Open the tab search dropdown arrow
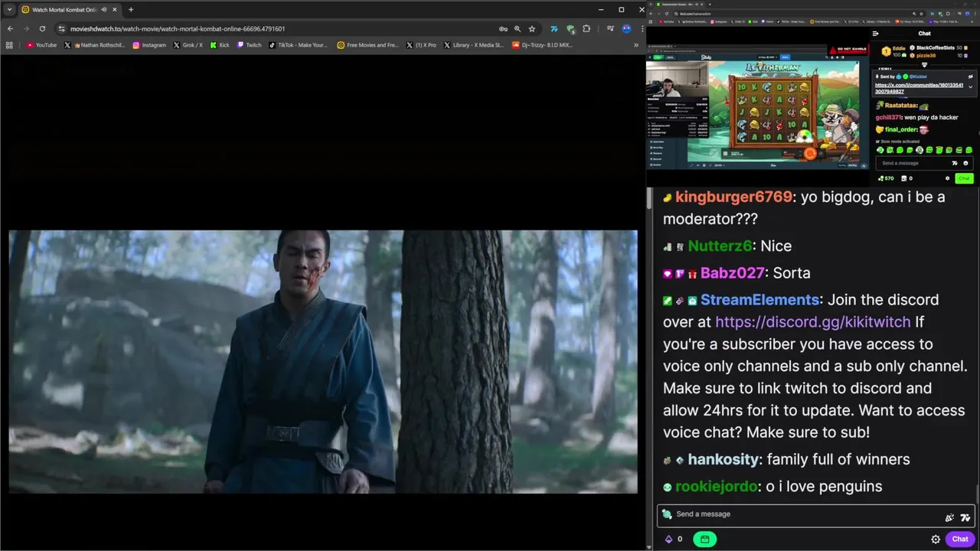980x551 pixels. (x=9, y=9)
